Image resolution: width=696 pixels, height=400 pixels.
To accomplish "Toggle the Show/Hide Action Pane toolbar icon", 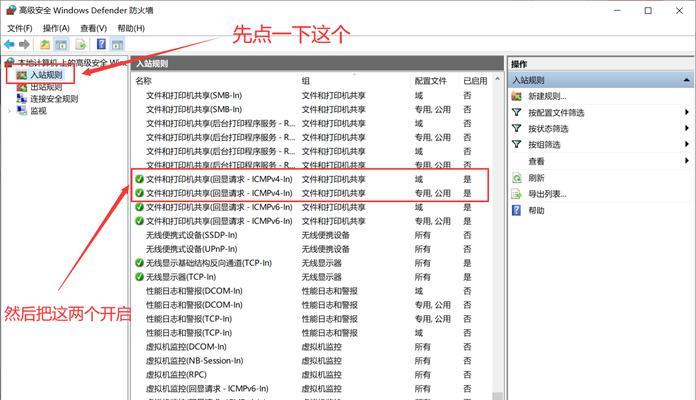I will tap(117, 44).
